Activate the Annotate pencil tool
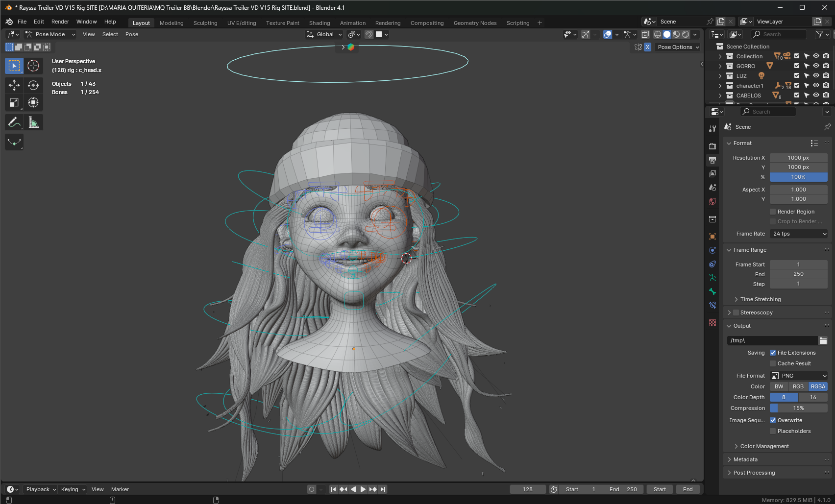The width and height of the screenshot is (835, 504). (14, 122)
